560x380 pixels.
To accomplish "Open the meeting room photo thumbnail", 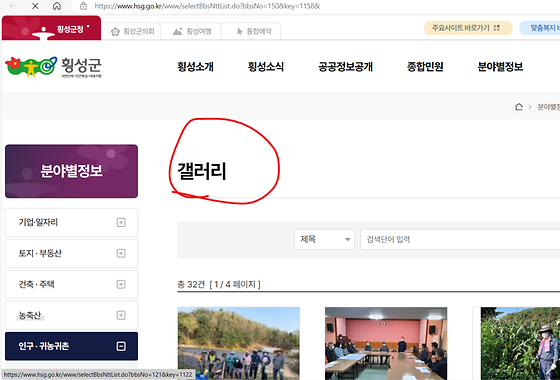I will [386, 343].
